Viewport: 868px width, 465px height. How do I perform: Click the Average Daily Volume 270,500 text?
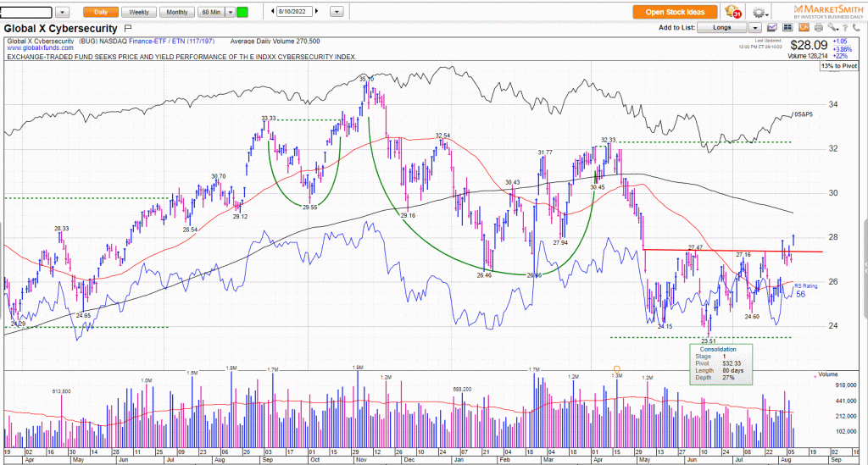pos(275,42)
